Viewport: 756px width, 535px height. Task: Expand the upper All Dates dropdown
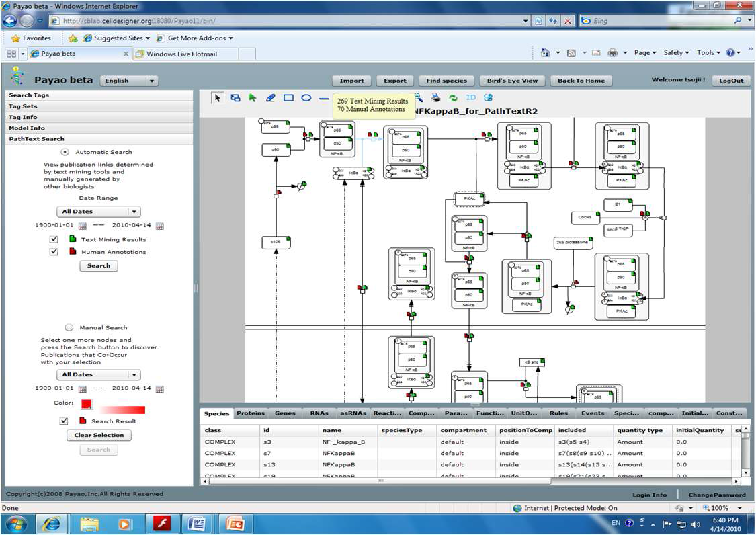99,211
